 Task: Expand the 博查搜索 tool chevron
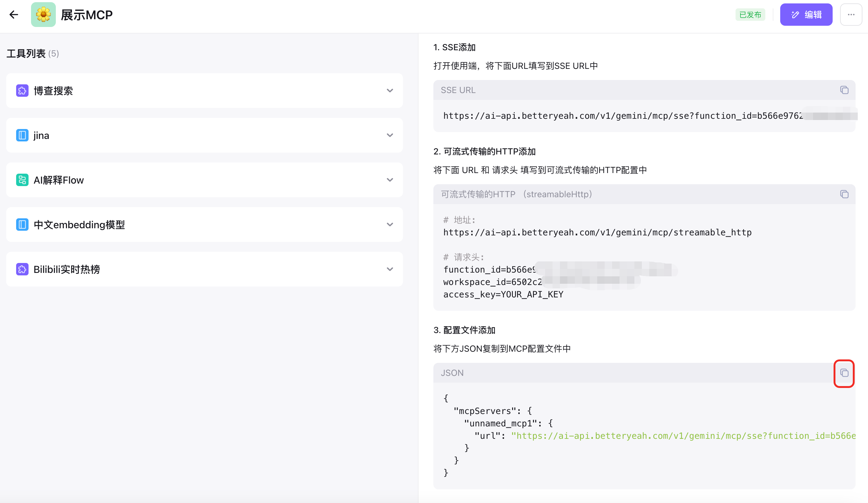(x=390, y=91)
